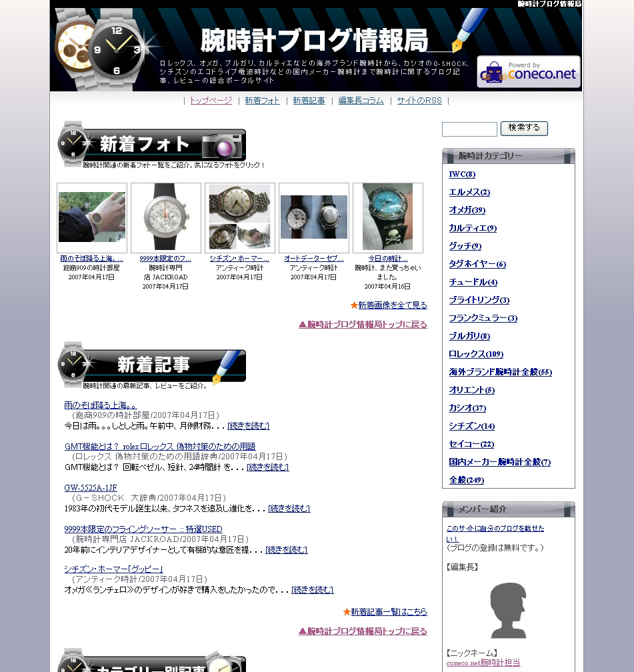Click 続きを読む for the GMT機能 article
Image resolution: width=634 pixels, height=672 pixels.
268,467
